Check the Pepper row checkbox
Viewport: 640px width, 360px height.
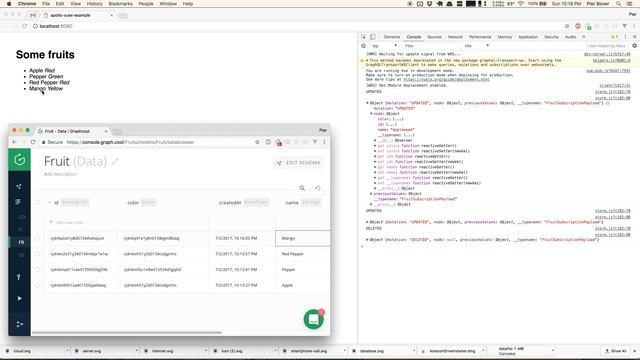(x=38, y=269)
